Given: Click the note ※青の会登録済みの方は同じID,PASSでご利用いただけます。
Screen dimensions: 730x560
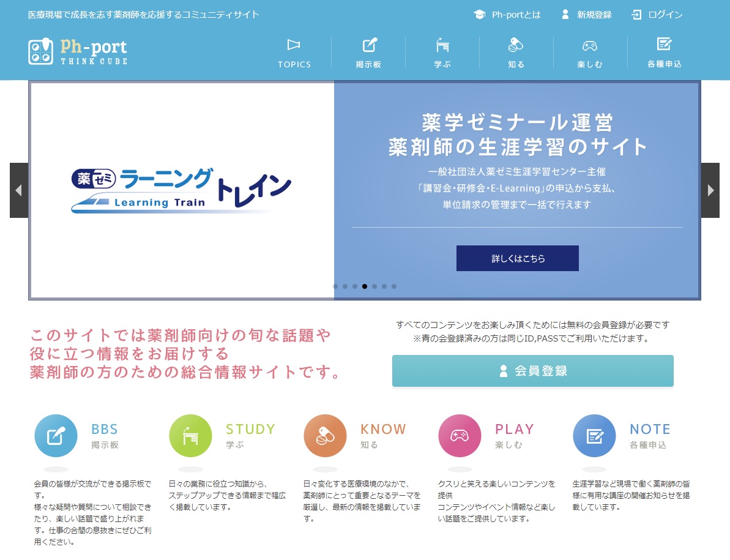Looking at the screenshot, I should click(x=532, y=338).
